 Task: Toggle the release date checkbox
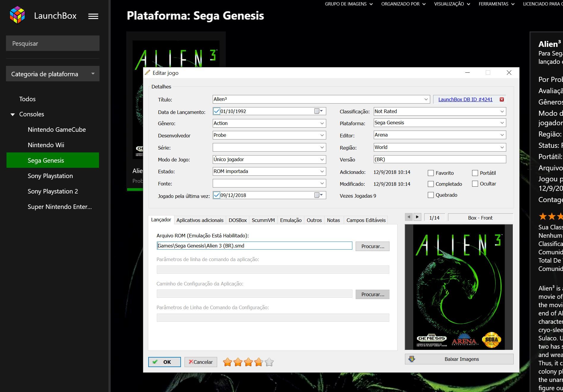coord(217,111)
